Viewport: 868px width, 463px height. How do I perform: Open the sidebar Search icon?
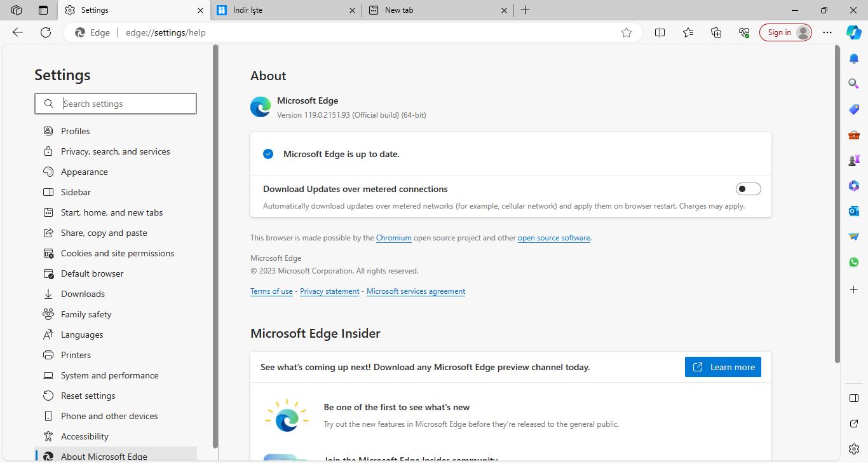(x=854, y=83)
